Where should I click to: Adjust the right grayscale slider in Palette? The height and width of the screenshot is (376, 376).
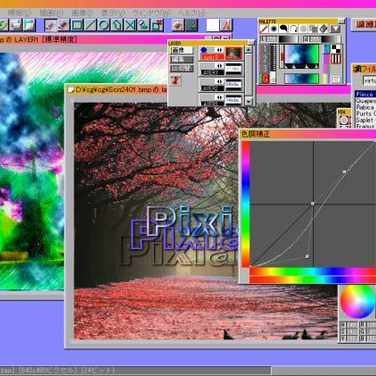click(331, 39)
